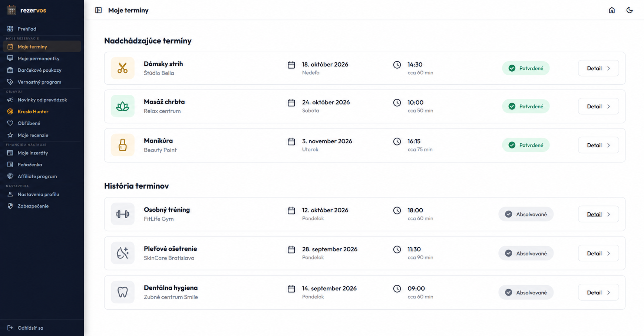Click dumbbell icon for Osobný tréning

122,214
